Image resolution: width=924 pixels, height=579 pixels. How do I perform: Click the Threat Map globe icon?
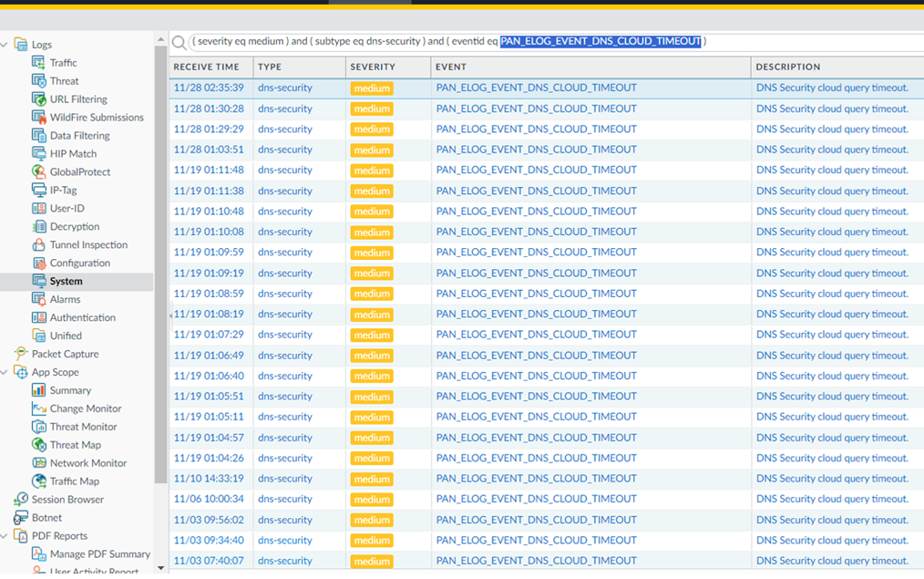coord(41,444)
